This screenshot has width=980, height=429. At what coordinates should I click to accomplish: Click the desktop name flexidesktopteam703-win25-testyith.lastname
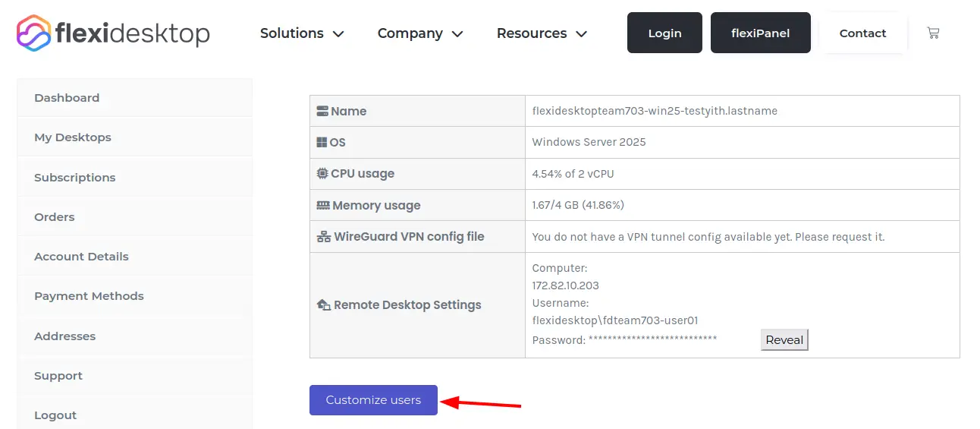pyautogui.click(x=655, y=111)
